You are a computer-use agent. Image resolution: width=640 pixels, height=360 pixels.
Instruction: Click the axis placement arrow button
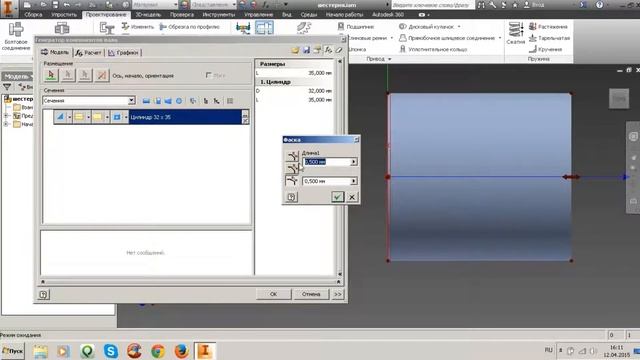(51, 75)
